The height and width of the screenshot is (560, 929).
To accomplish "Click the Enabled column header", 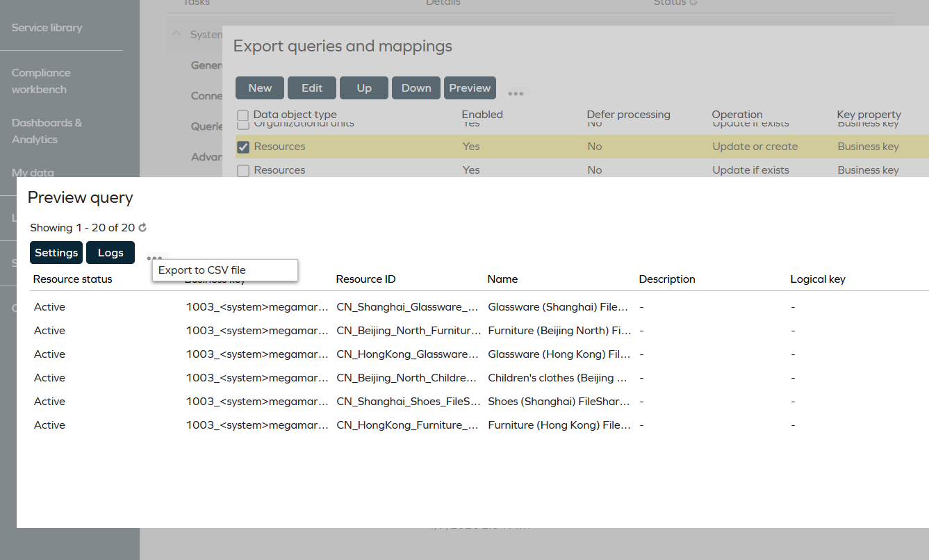I will [x=482, y=115].
